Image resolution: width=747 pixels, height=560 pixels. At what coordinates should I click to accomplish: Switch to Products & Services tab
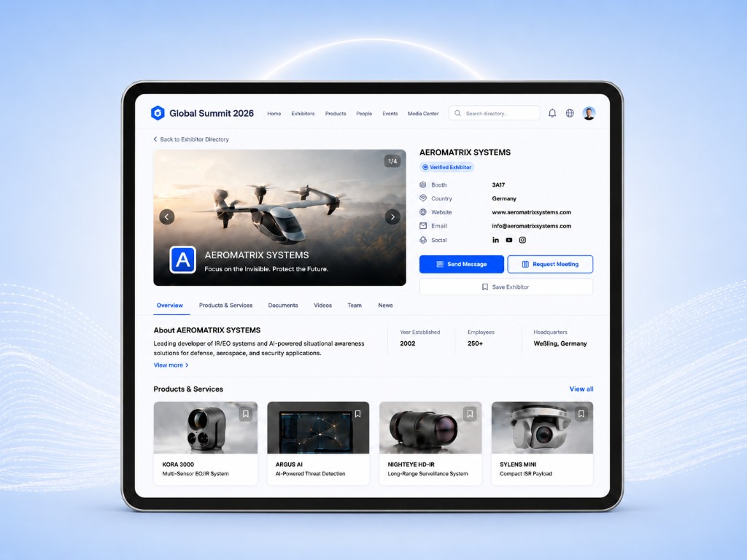tap(226, 306)
